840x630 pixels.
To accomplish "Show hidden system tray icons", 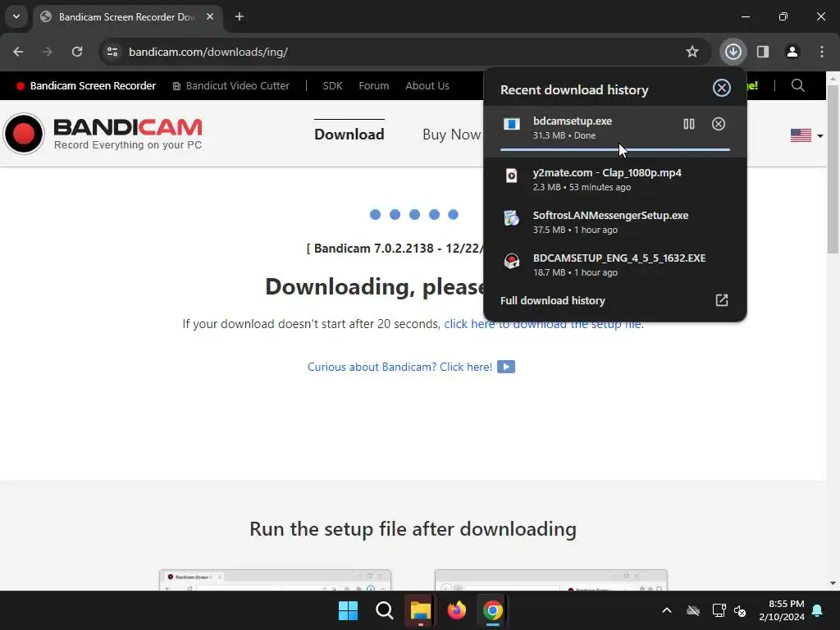I will click(666, 610).
